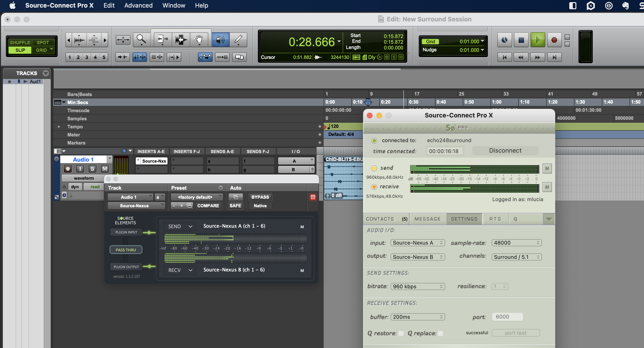The width and height of the screenshot is (644, 348).
Task: Click the Disconnect button
Action: 505,150
